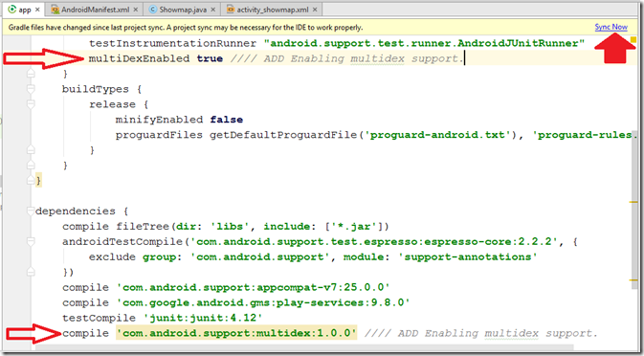Click the minifyEnabled false line

point(179,120)
